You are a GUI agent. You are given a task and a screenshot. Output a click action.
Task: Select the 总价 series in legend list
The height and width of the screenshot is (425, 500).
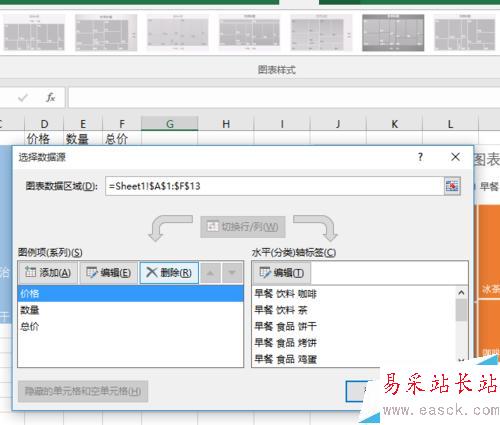131,326
